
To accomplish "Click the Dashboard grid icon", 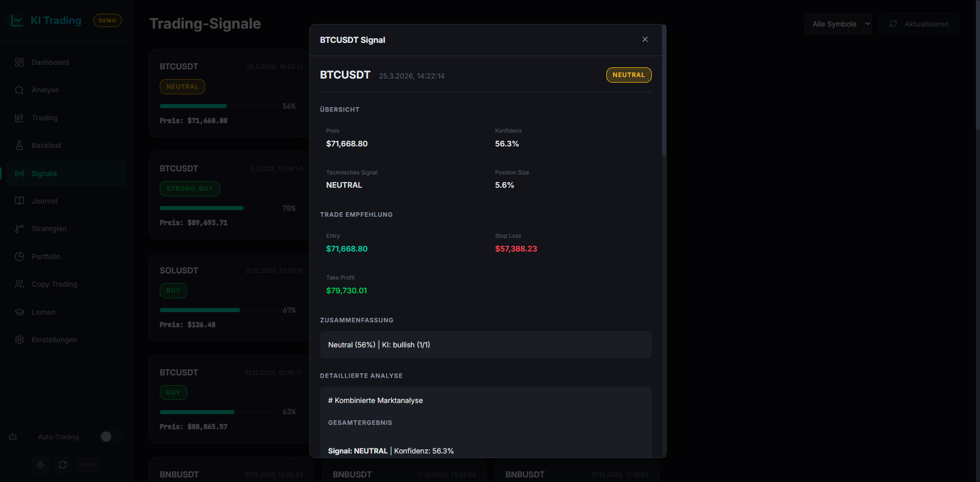I will 19,62.
